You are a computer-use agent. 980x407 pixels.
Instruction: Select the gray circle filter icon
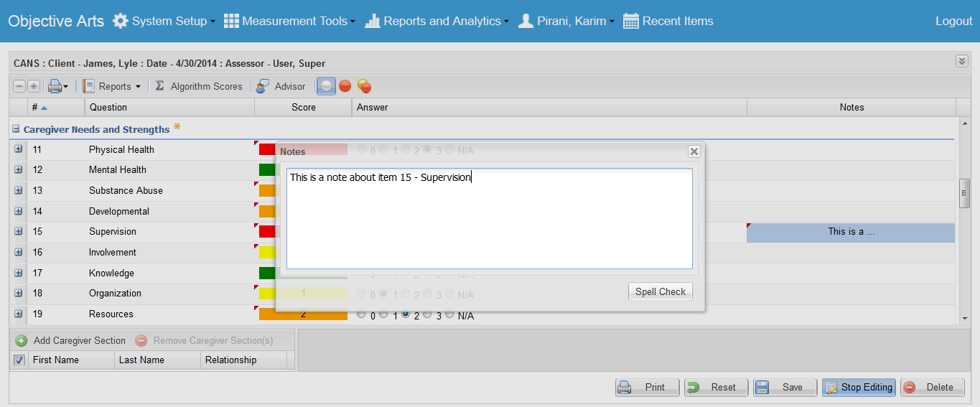[x=326, y=86]
